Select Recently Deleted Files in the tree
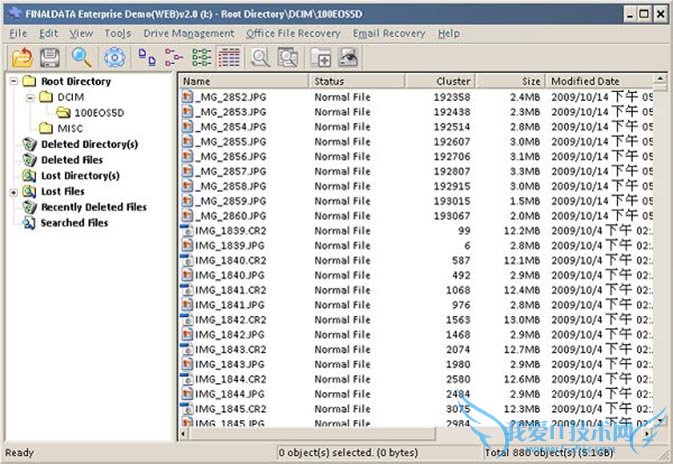Screen dimensions: 673x464 pos(94,207)
